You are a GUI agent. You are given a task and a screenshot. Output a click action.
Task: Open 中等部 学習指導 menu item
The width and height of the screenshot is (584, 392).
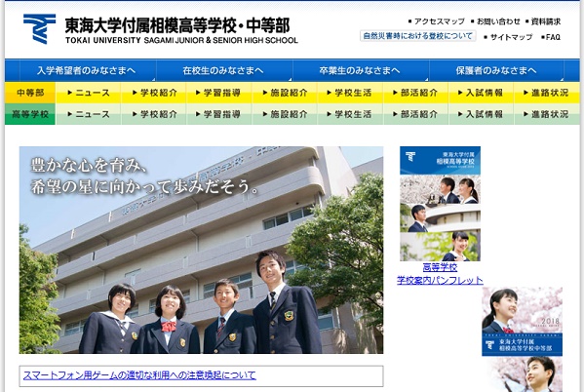click(x=219, y=93)
